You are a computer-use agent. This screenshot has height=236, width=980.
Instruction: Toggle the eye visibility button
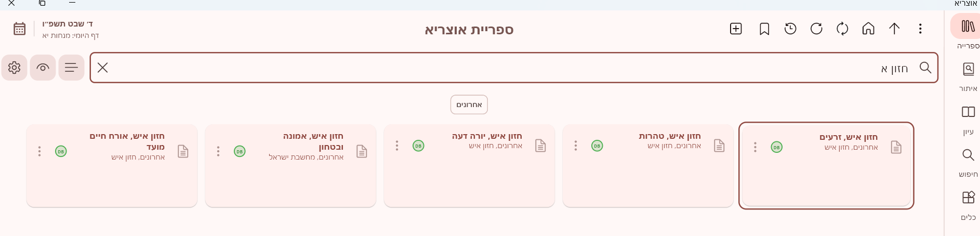click(x=43, y=68)
